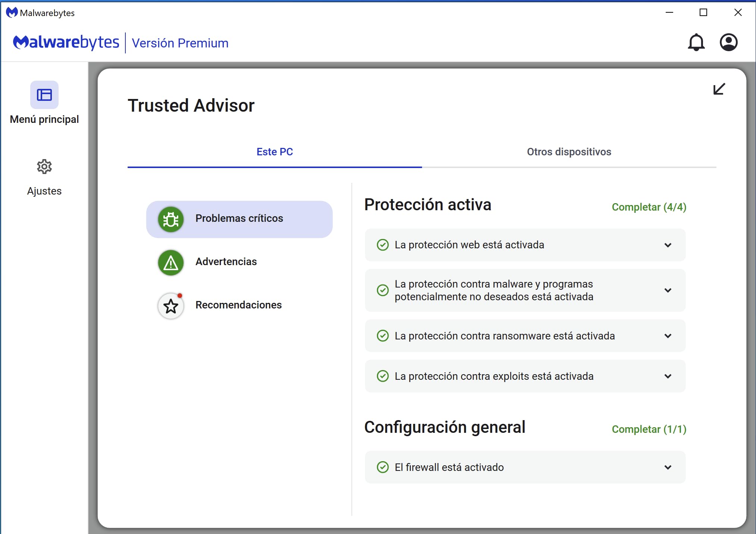Expand the protección web row chevron
756x534 pixels.
click(x=668, y=245)
